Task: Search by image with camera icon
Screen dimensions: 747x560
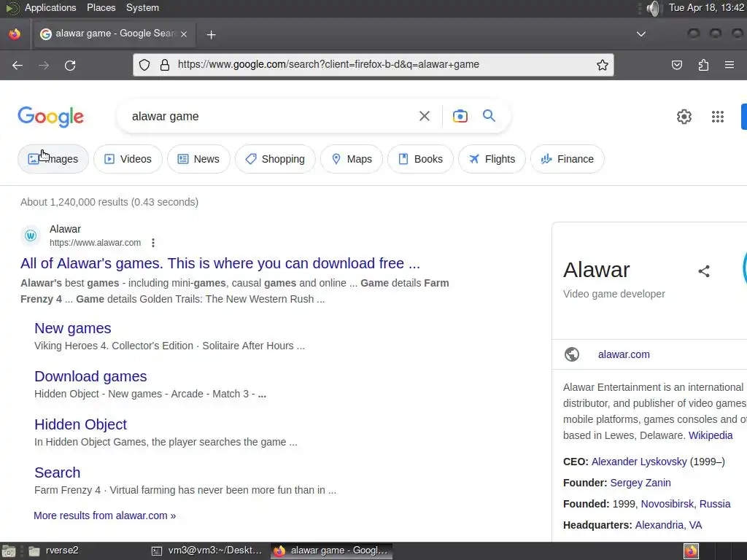Action: coord(460,116)
